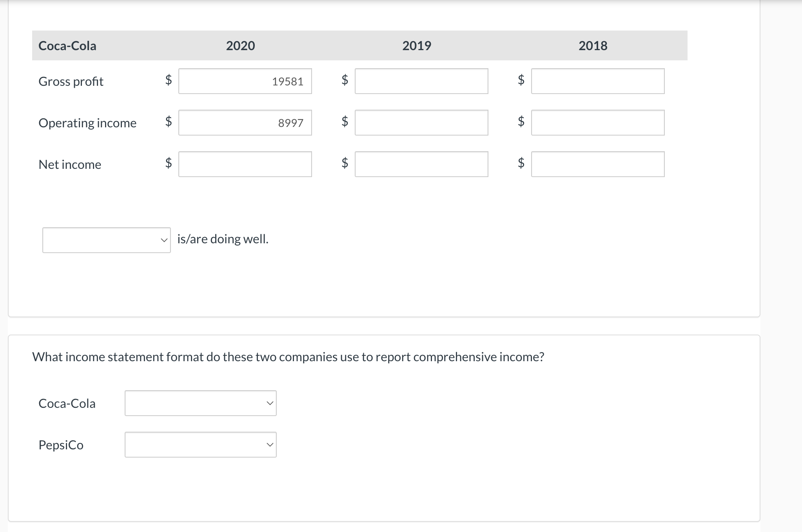802x532 pixels.
Task: Open the is/are doing well dropdown
Action: (x=106, y=239)
